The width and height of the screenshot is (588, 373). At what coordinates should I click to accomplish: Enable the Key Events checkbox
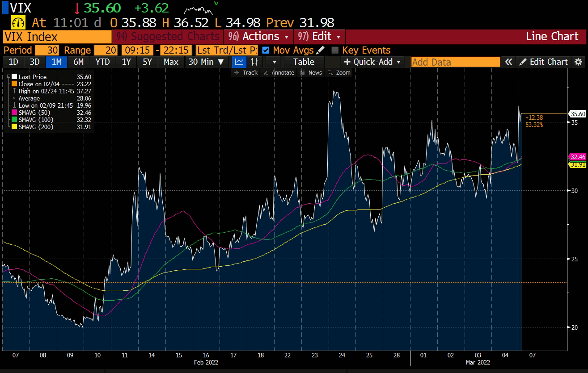click(334, 50)
